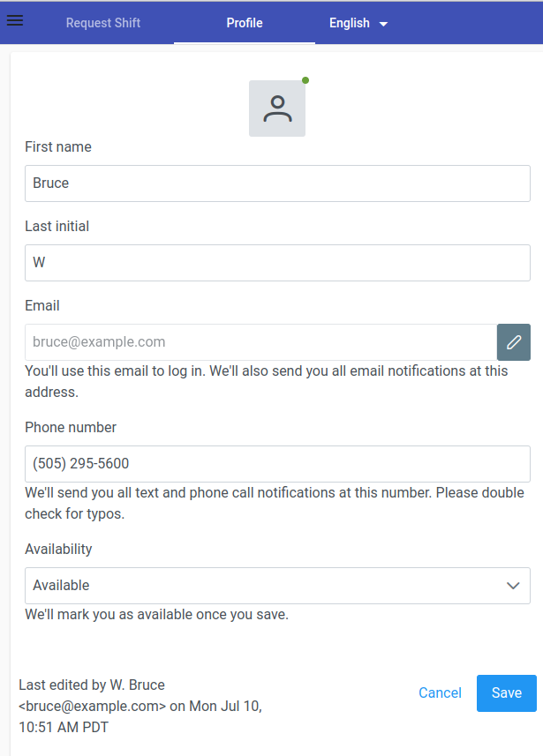Expand the Availability dropdown

(x=277, y=586)
